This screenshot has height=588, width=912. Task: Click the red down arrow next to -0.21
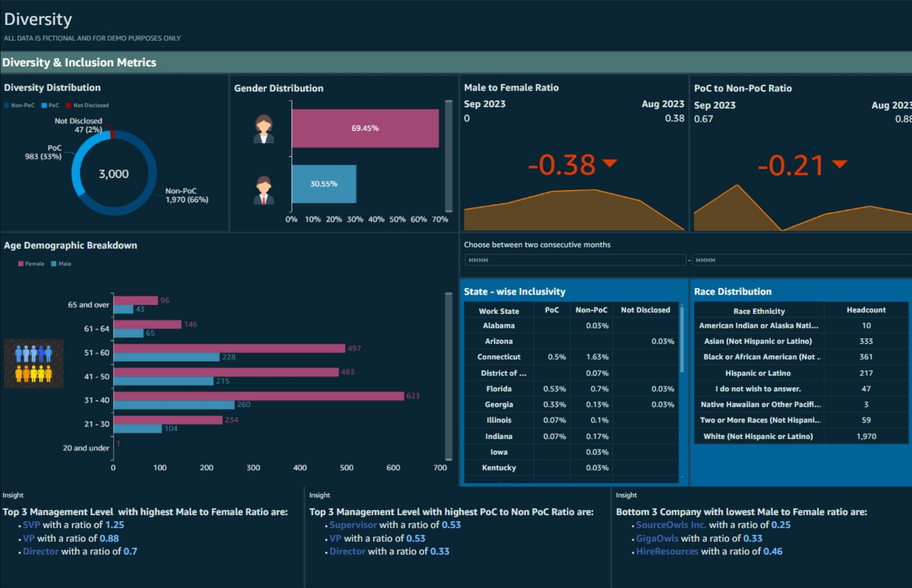[840, 164]
